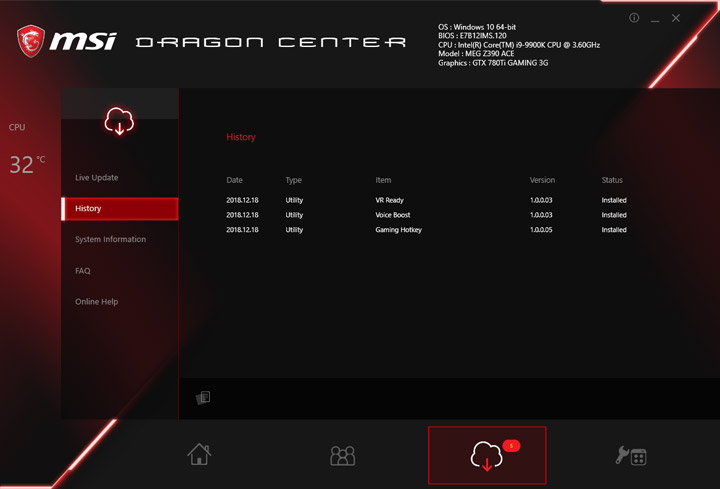The height and width of the screenshot is (489, 720).
Task: Open System Information in the sidebar
Action: tap(110, 239)
